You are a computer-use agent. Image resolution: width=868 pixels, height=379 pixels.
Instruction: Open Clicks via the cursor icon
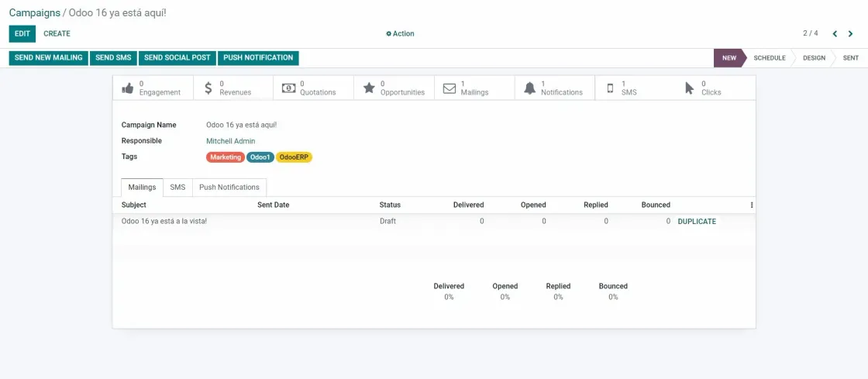click(689, 88)
